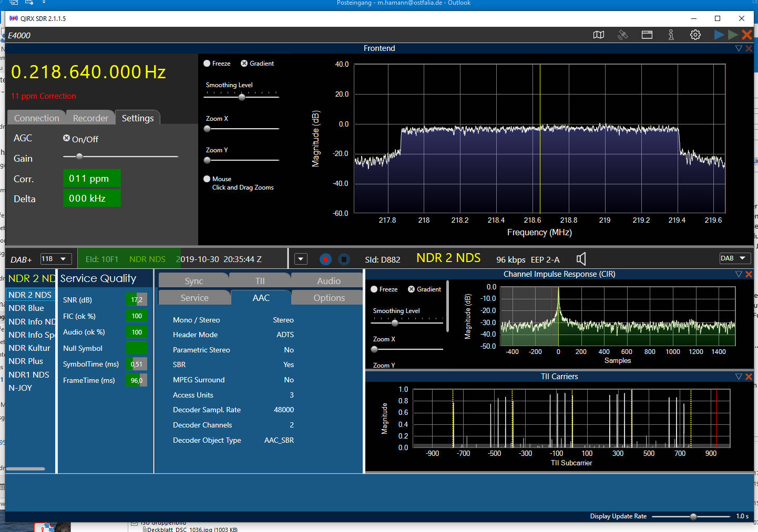This screenshot has width=758, height=532.
Task: Open the map view icon
Action: [x=598, y=35]
